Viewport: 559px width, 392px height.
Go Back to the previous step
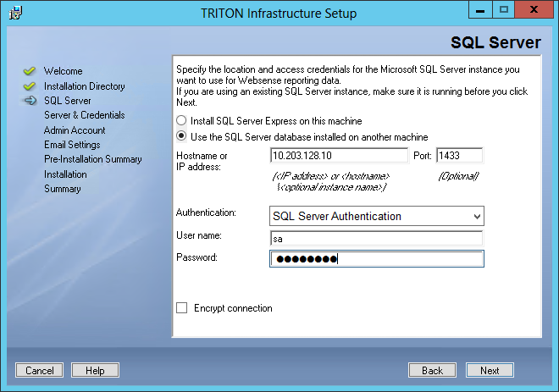pos(432,370)
